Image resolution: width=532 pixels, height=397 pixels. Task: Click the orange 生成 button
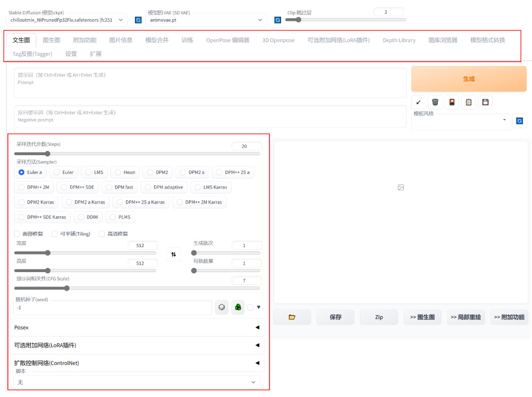(x=468, y=79)
